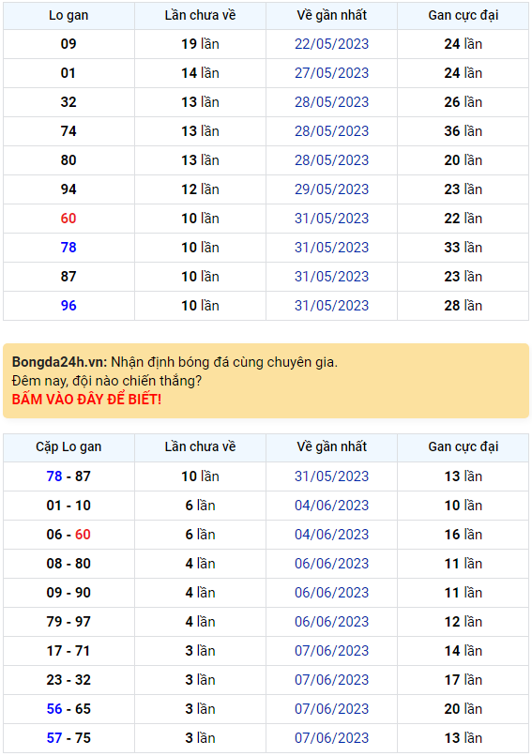Click the pair '06 - 60' cell

point(69,535)
